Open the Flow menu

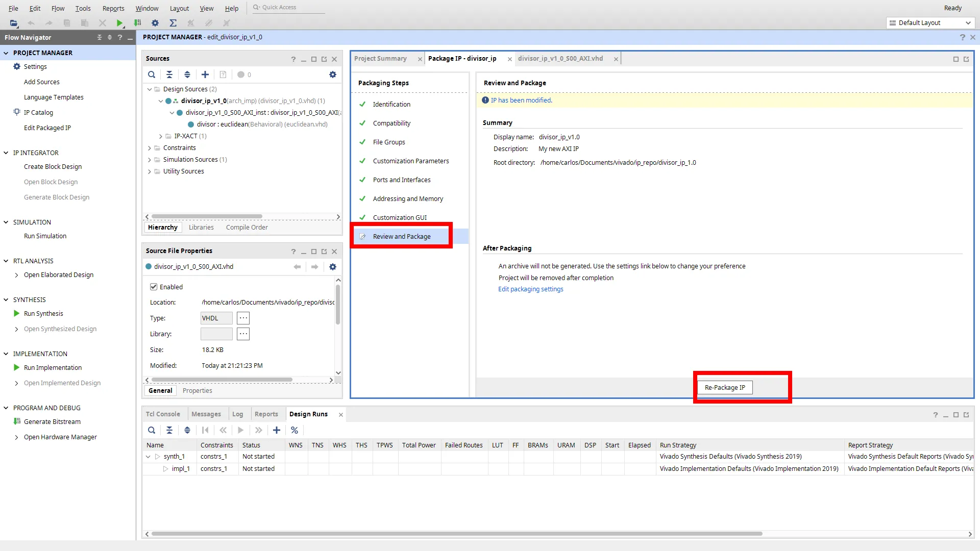pyautogui.click(x=58, y=8)
